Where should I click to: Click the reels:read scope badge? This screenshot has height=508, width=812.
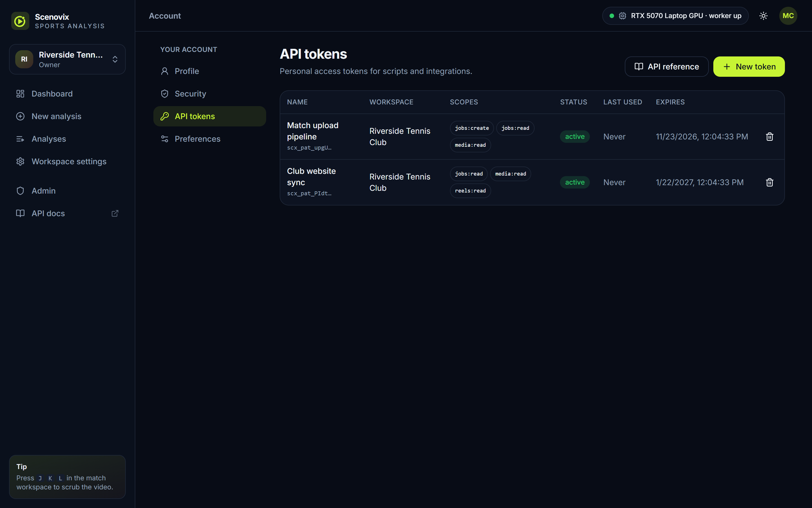[x=470, y=190]
